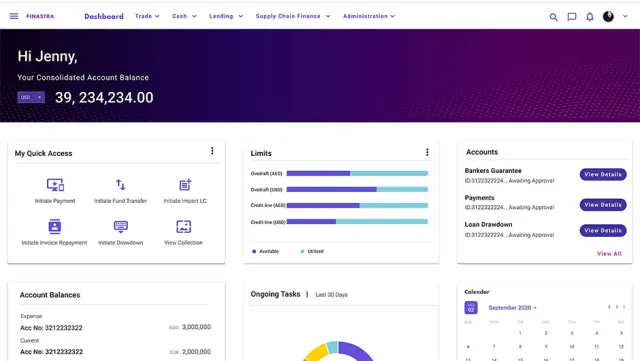Viewport: 640px width, 361px height.
Task: Expand the user profile dropdown arrow
Action: 625,16
